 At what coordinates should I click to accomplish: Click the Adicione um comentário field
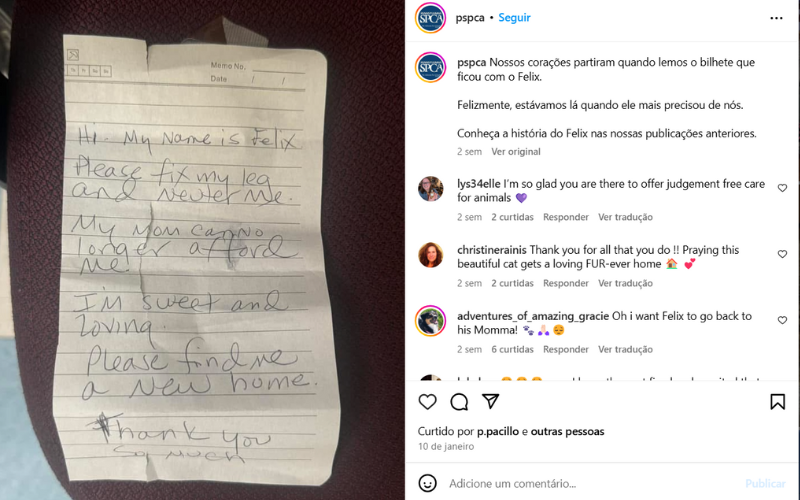[592, 483]
